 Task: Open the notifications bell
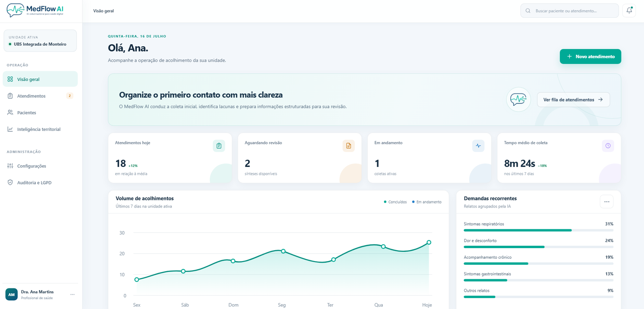click(x=629, y=10)
